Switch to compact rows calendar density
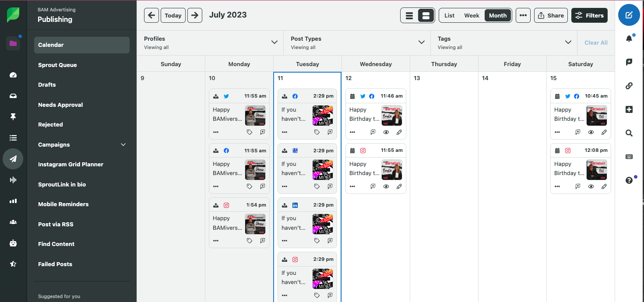The height and width of the screenshot is (302, 644). coord(409,15)
